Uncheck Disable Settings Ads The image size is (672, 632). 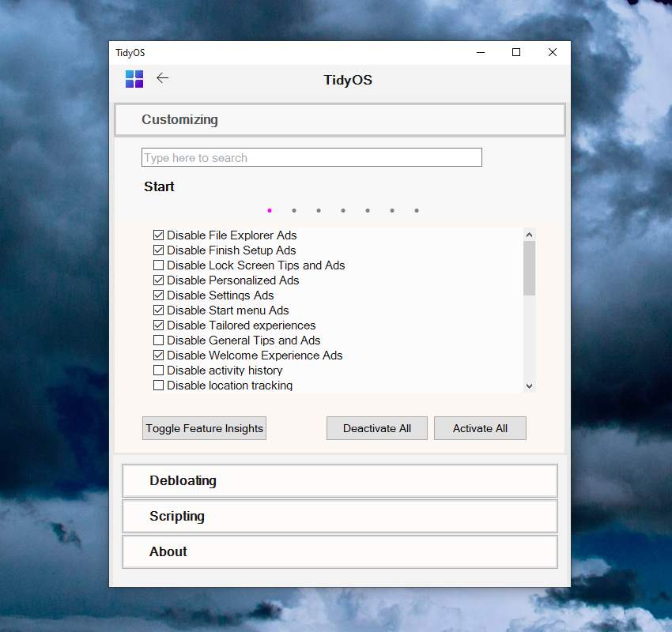[159, 295]
